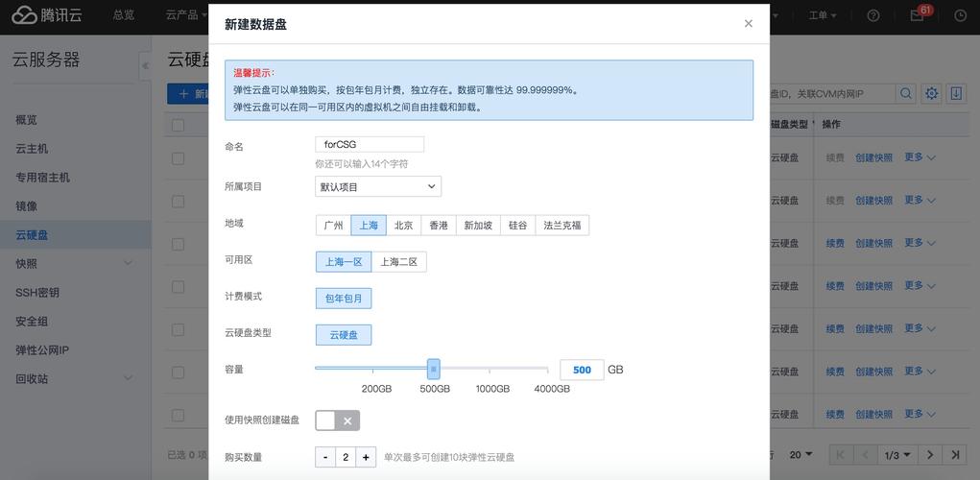Open the help question mark icon
Image resolution: width=980 pixels, height=480 pixels.
point(873,15)
